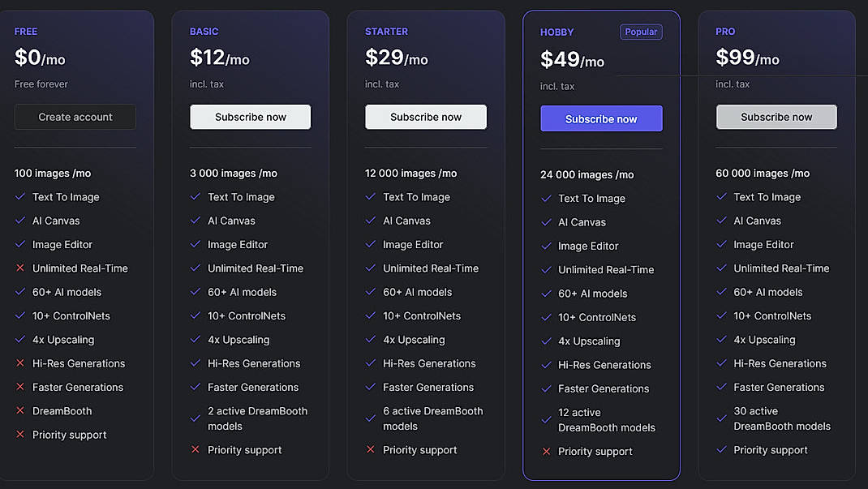Click the checkmark next to Hi-Res Generations in Hobby plan
868x489 pixels.
coord(546,365)
